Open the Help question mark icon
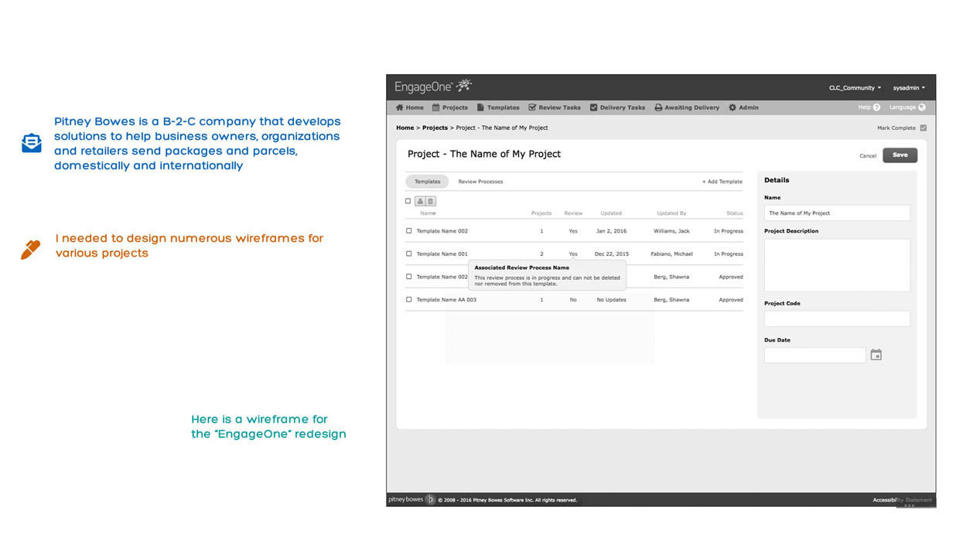The width and height of the screenshot is (980, 551). coord(876,107)
